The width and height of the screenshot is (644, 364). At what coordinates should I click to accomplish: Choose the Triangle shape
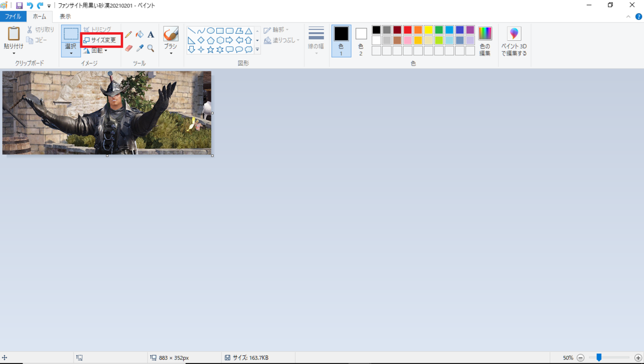pyautogui.click(x=248, y=31)
